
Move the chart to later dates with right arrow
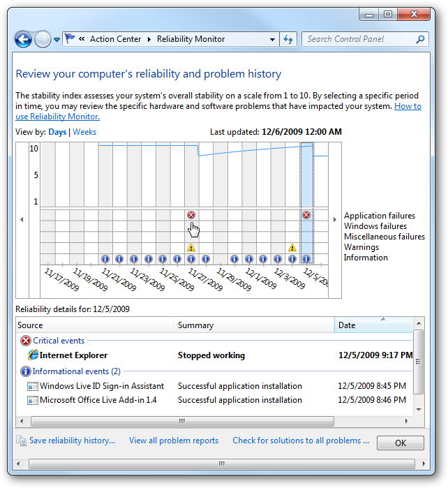(335, 220)
